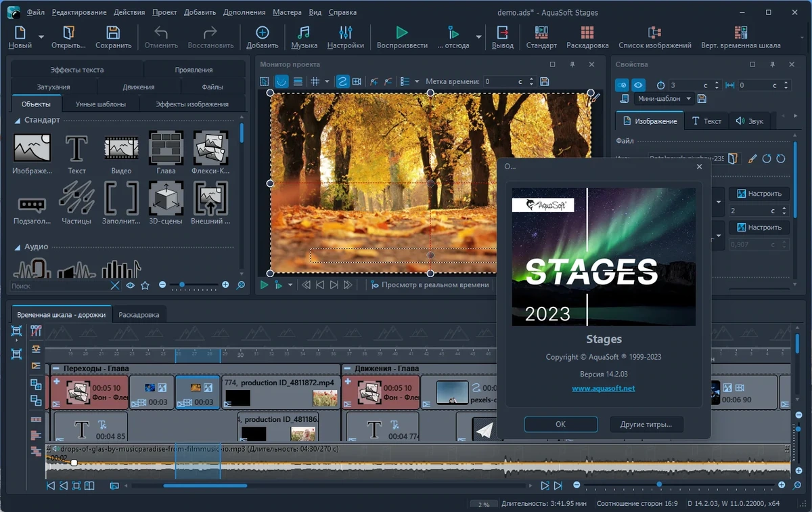Click the upper Настроить button
The height and width of the screenshot is (512, 812).
pyautogui.click(x=759, y=194)
